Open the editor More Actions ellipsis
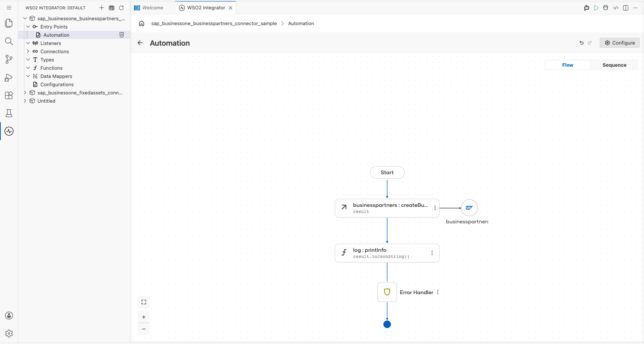Viewport: 644px width, 344px height. tap(635, 7)
